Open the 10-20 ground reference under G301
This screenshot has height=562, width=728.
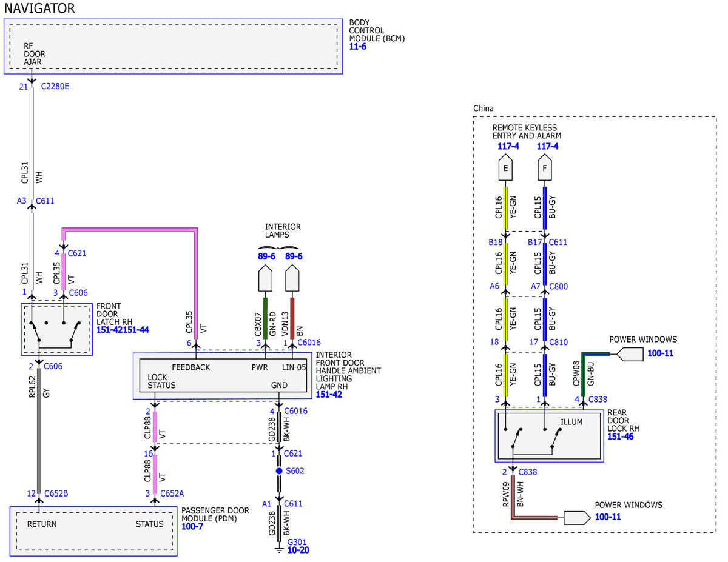click(x=299, y=550)
